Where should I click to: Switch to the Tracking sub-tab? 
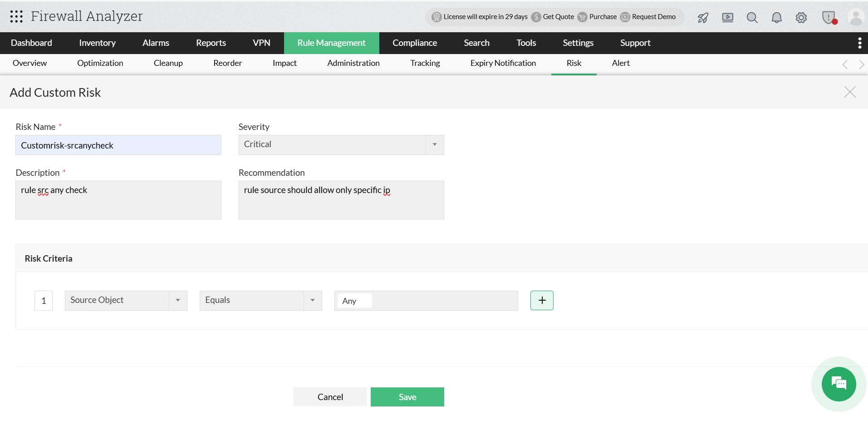click(425, 63)
